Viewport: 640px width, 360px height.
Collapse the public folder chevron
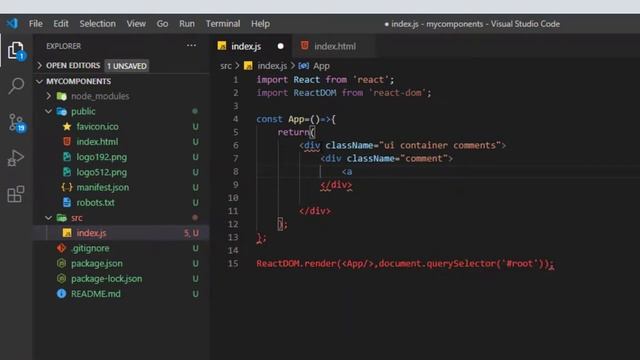49,111
